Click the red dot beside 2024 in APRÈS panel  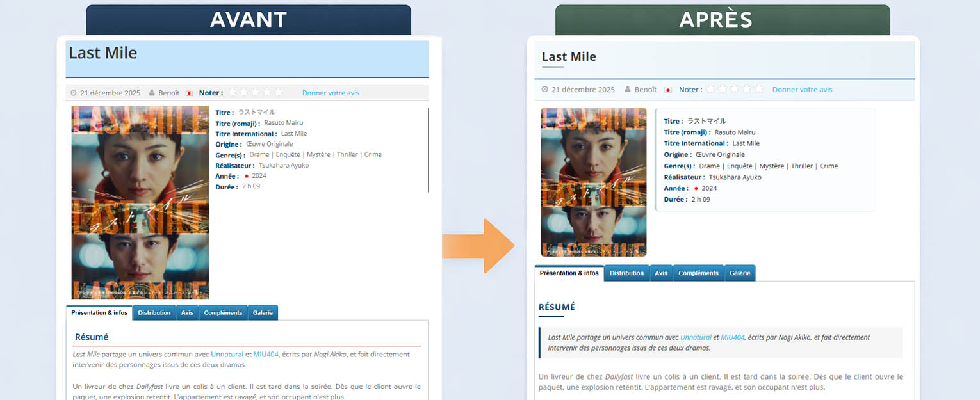click(x=695, y=188)
